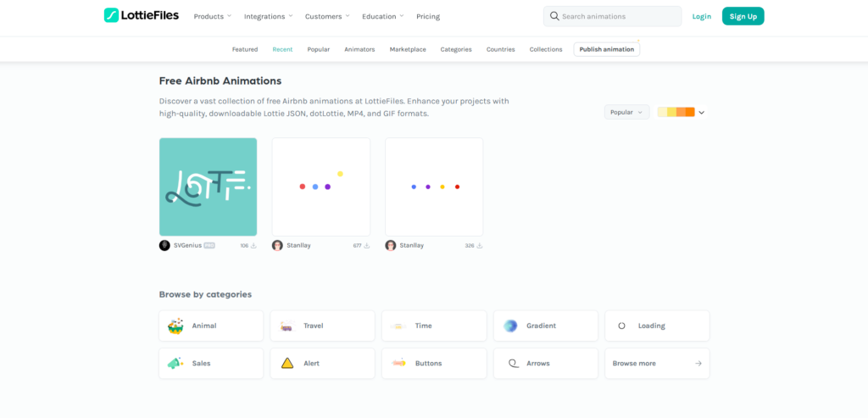This screenshot has height=418, width=868.
Task: Click the Arrows category icon
Action: point(512,363)
